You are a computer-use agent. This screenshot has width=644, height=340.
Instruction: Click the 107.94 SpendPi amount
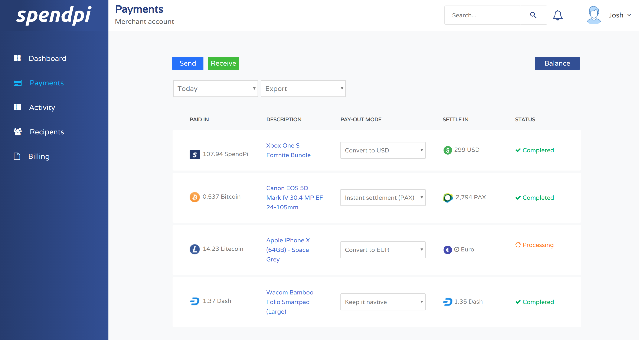point(225,154)
